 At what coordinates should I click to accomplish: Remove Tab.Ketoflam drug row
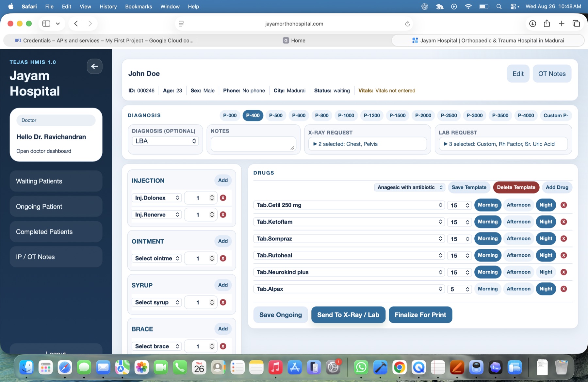pyautogui.click(x=563, y=222)
